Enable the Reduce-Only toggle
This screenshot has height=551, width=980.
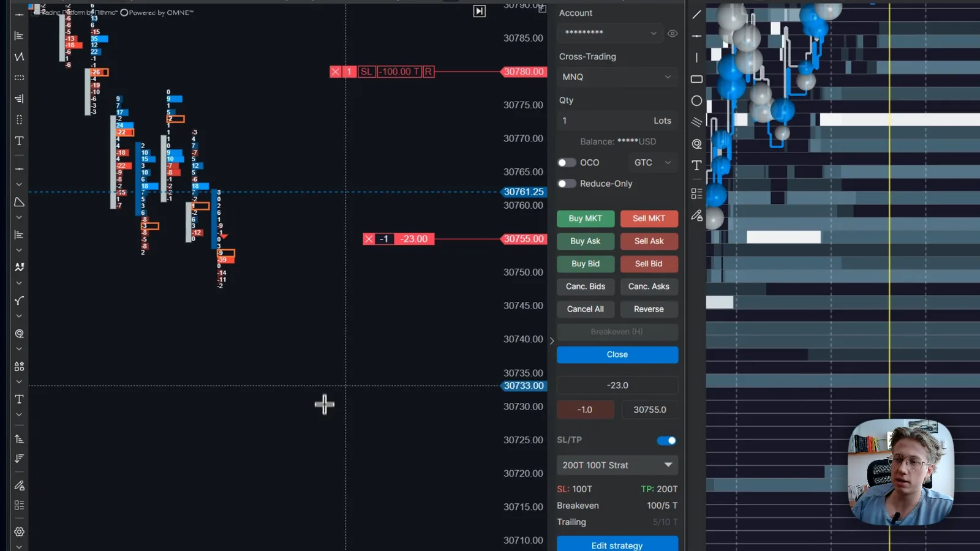(567, 184)
